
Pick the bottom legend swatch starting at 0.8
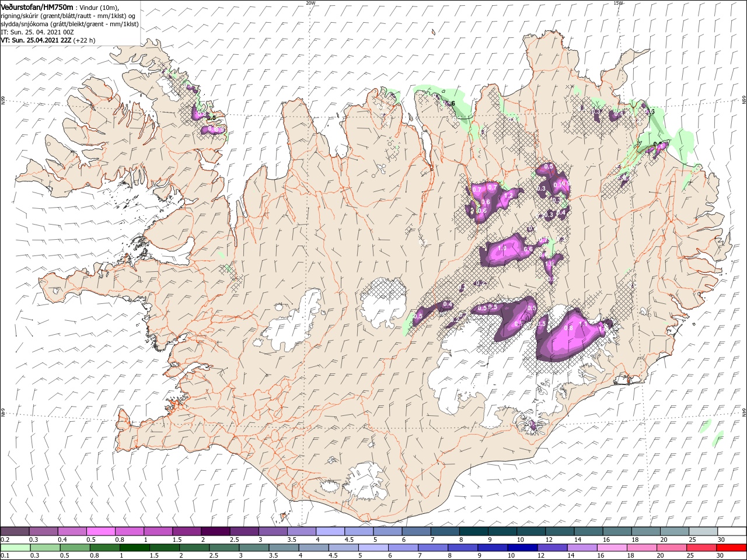point(104,548)
